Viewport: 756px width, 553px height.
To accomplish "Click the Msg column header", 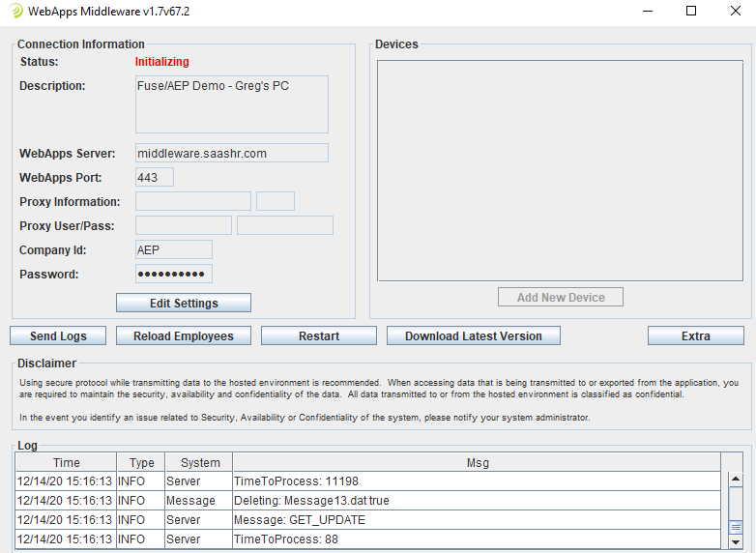I will 478,463.
